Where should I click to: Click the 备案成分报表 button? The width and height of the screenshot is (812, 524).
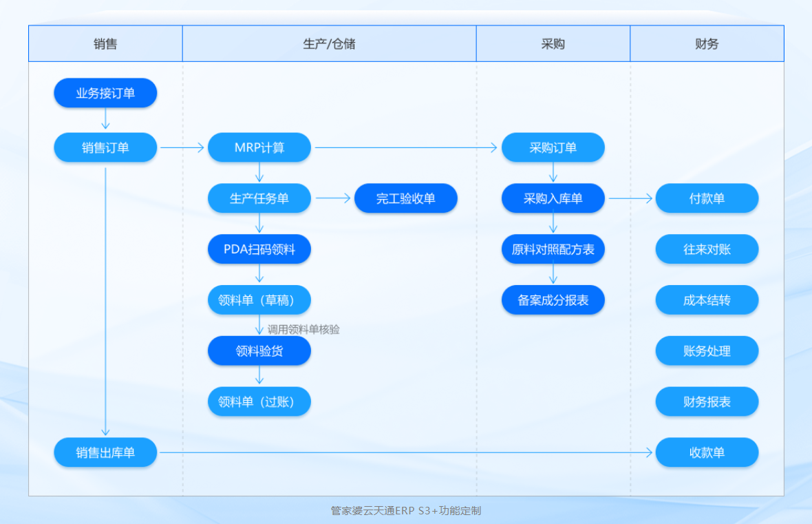553,300
